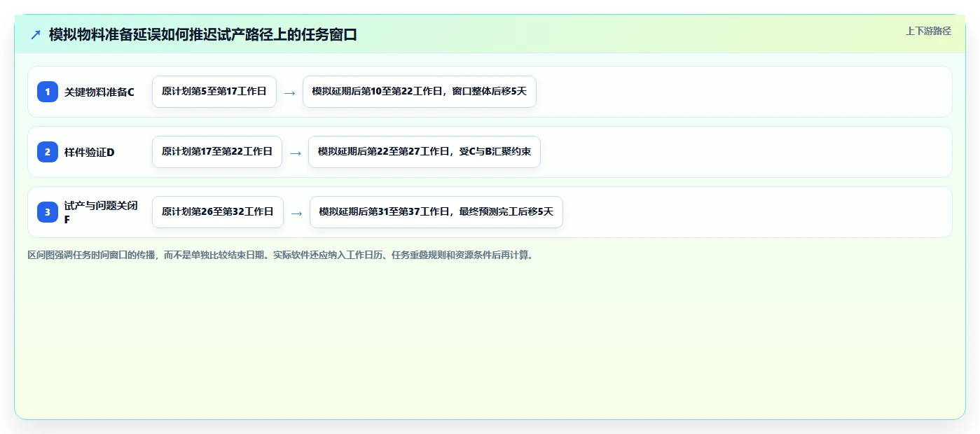
Task: Click the step 1 number badge
Action: pyautogui.click(x=48, y=92)
